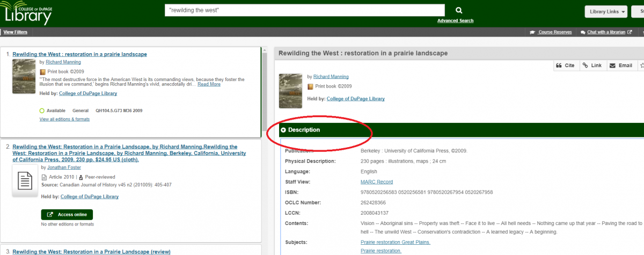Open author Jonathan Foster's link
The height and width of the screenshot is (255, 644).
click(x=64, y=167)
